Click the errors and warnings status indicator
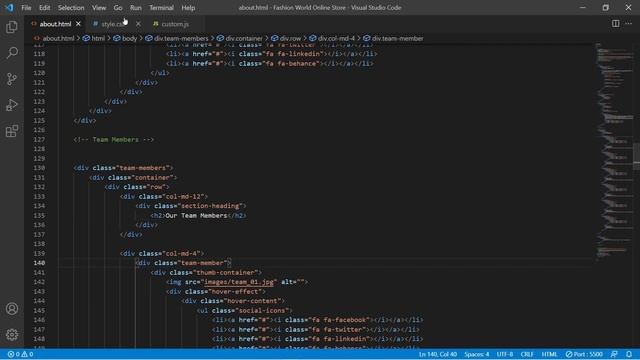The image size is (640, 360). (20, 354)
